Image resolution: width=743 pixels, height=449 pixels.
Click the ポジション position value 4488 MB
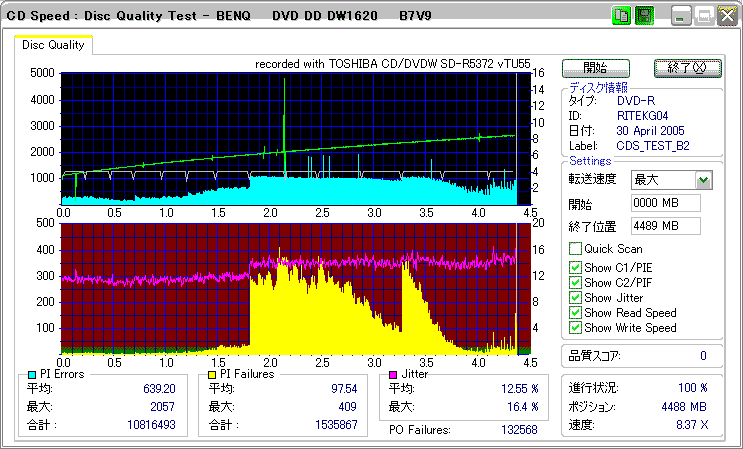684,407
